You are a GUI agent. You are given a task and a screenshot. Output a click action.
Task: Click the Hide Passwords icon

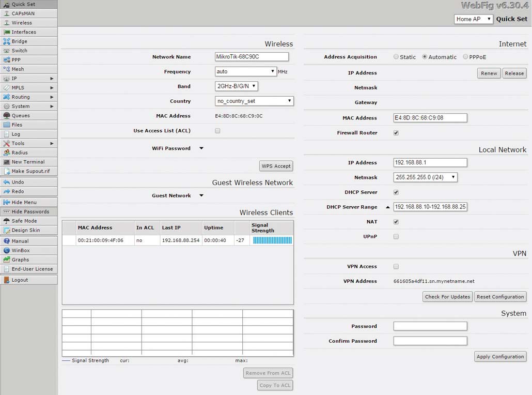(6, 211)
